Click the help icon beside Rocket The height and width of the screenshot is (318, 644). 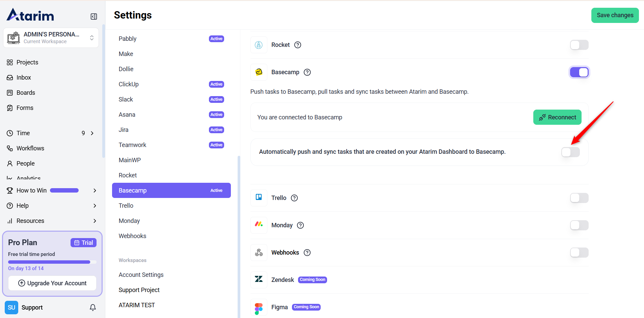pos(298,45)
